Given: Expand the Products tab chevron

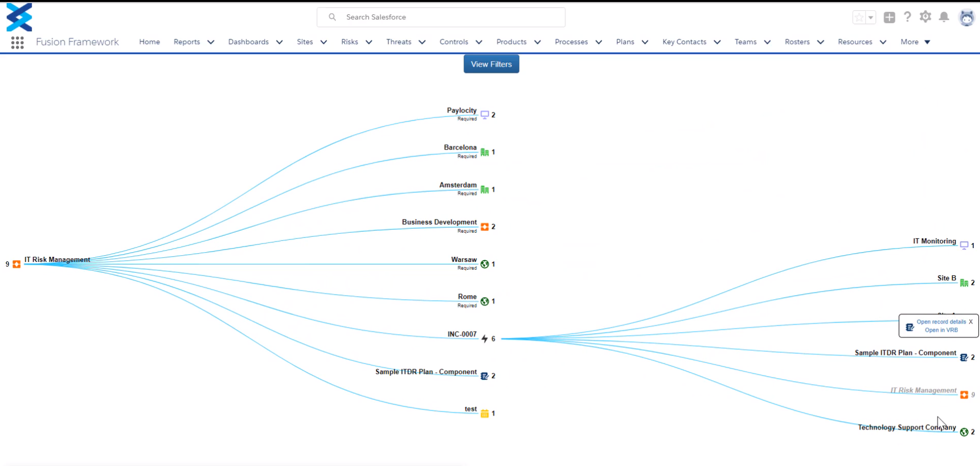Looking at the screenshot, I should click(537, 42).
